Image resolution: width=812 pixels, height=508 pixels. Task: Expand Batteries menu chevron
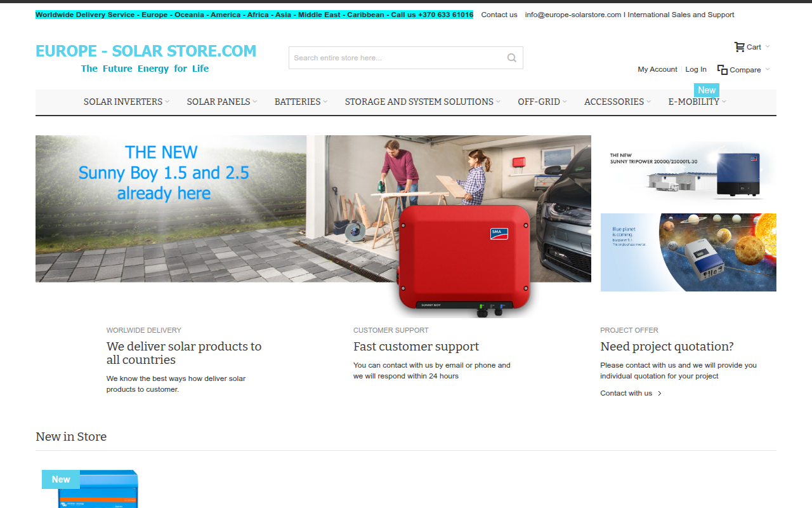point(325,102)
